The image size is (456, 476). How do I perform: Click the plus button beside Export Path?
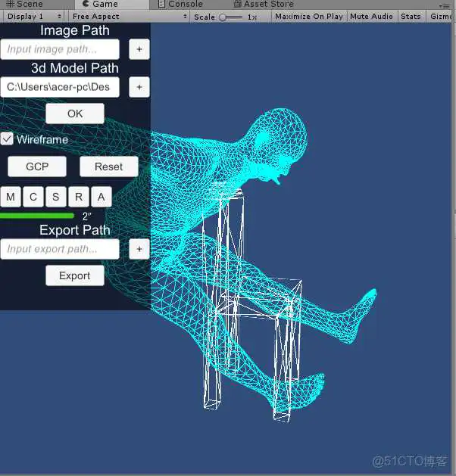(139, 249)
